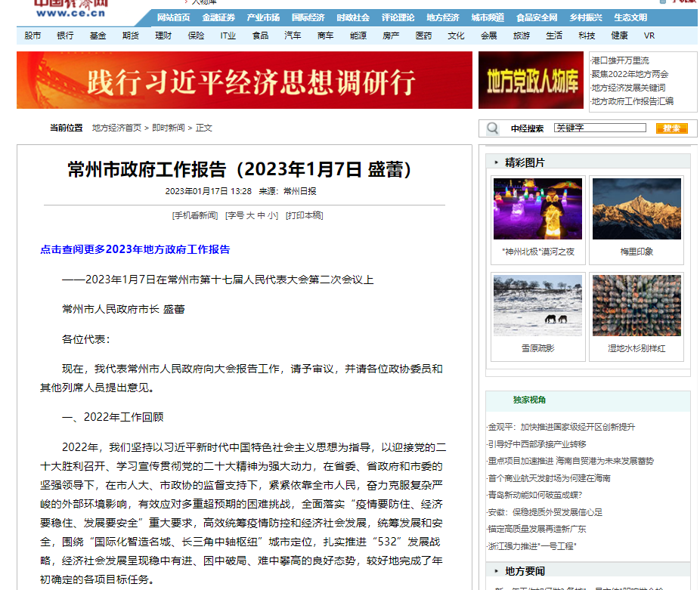Open 金观平：加快推进国家级经开区创新提升
The image size is (700, 590).
pyautogui.click(x=561, y=427)
